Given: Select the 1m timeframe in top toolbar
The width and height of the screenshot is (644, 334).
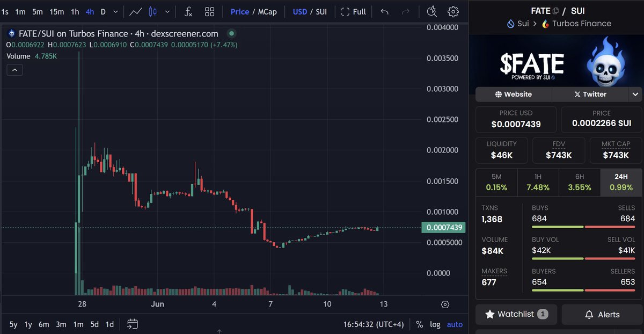Looking at the screenshot, I should [20, 11].
